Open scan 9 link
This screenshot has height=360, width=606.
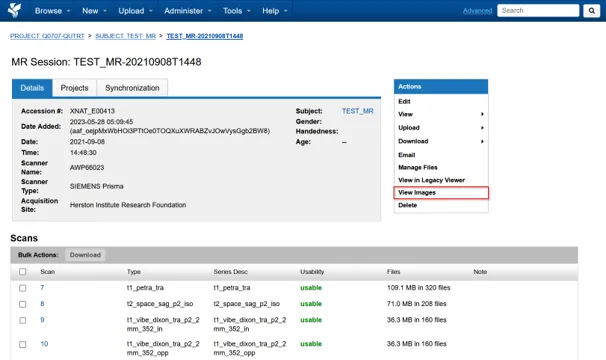(x=42, y=320)
